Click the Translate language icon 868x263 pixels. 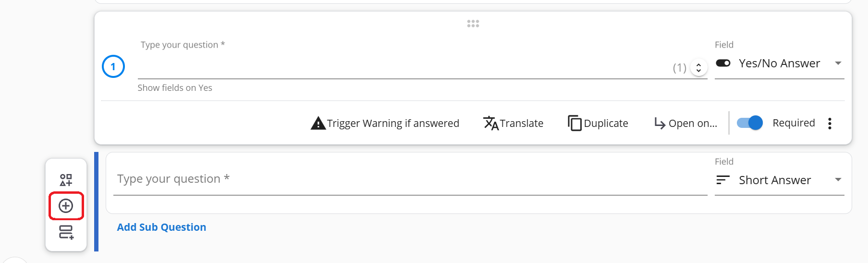click(490, 123)
